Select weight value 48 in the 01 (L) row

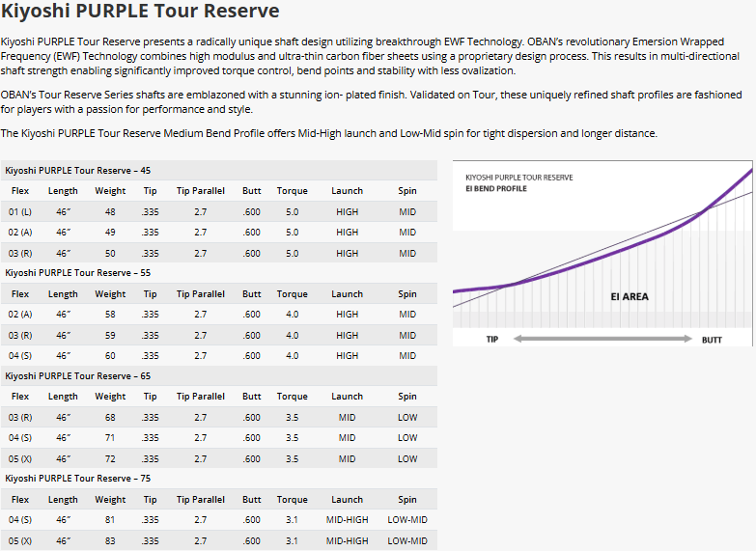click(x=110, y=212)
